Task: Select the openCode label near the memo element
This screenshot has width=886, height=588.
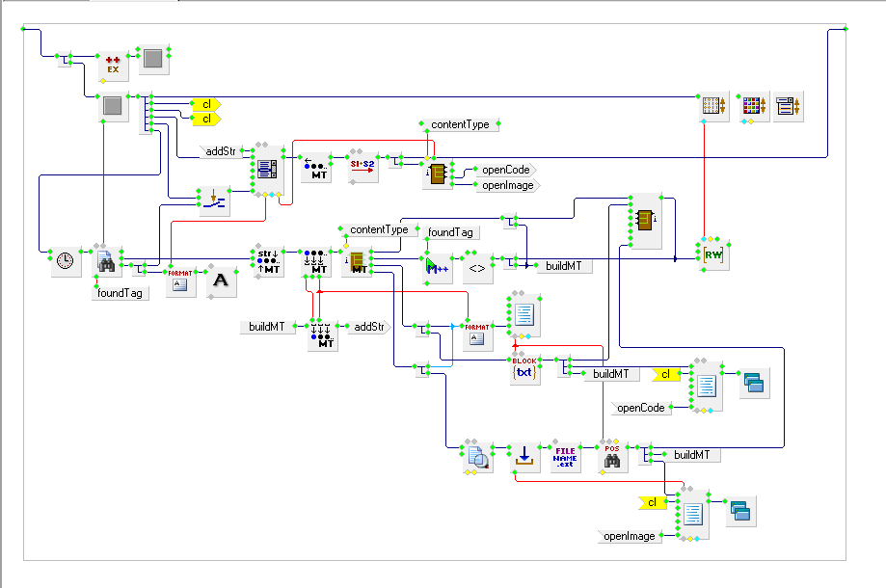Action: (641, 408)
